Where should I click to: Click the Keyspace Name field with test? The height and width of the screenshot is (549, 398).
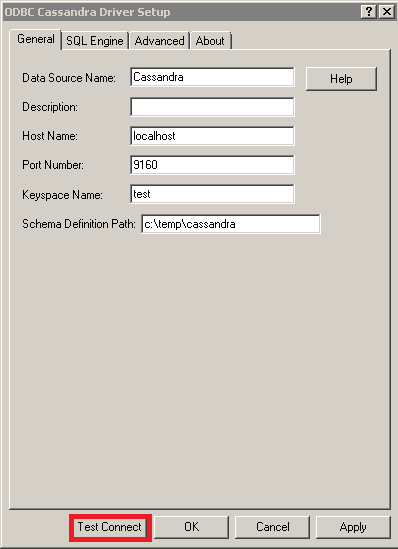212,194
